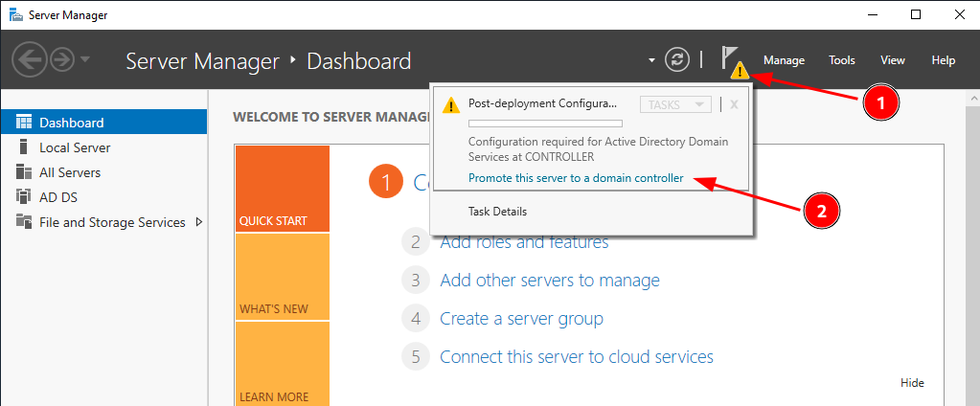Click Connect this server to cloud services
980x406 pixels.
[x=577, y=356]
